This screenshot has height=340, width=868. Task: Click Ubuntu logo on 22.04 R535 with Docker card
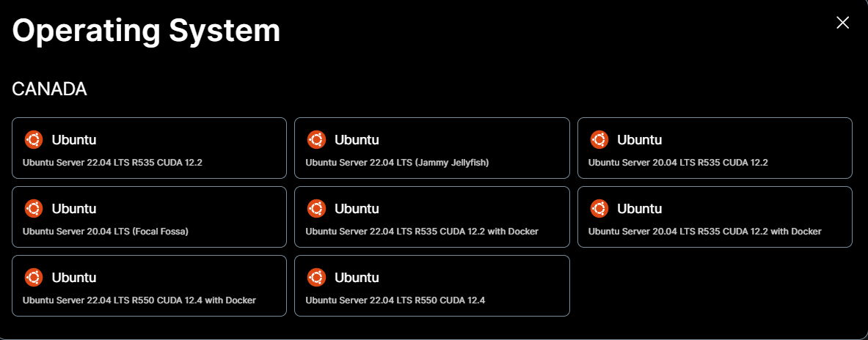(317, 208)
